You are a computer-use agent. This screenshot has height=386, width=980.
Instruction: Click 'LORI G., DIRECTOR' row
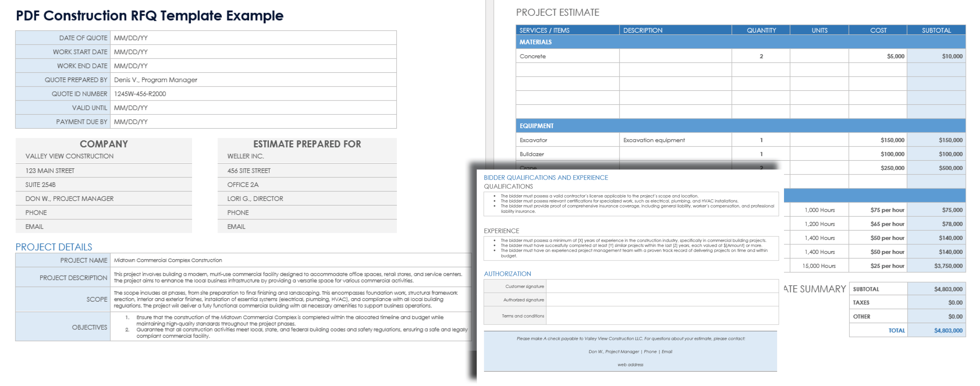307,199
